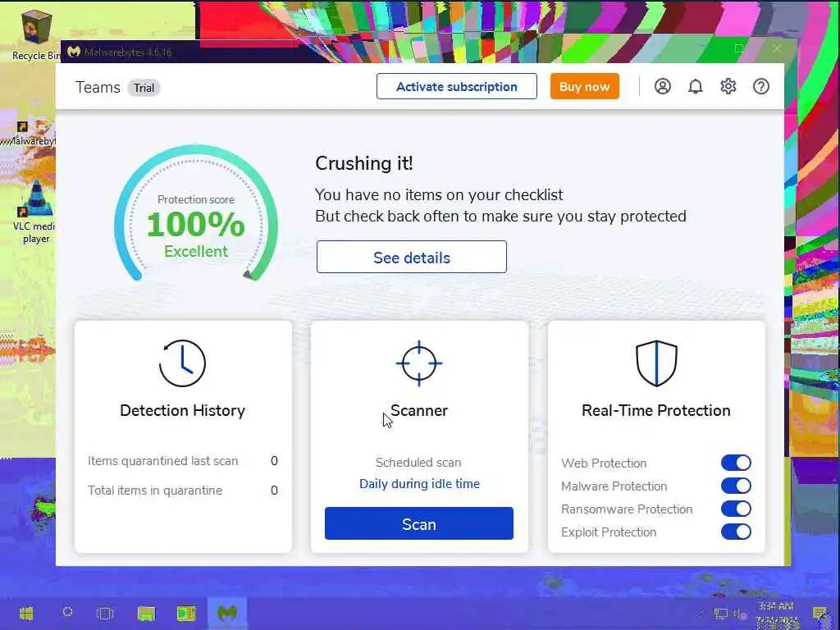
Task: Click Activate subscription button
Action: click(456, 86)
